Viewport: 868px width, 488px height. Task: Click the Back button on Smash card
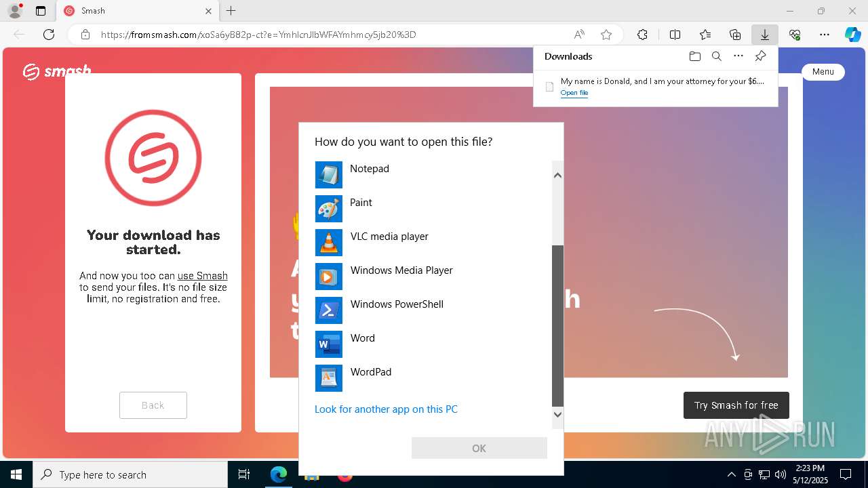pyautogui.click(x=153, y=405)
